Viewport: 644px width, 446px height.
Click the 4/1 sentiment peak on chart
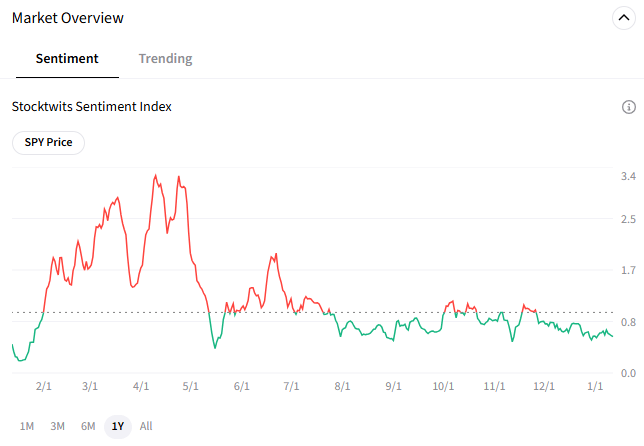(155, 176)
